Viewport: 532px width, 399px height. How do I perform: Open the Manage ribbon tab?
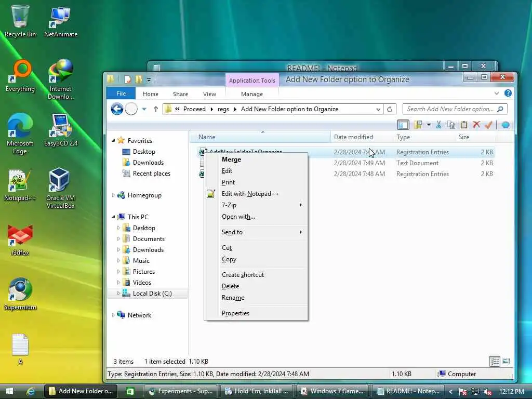(x=252, y=94)
